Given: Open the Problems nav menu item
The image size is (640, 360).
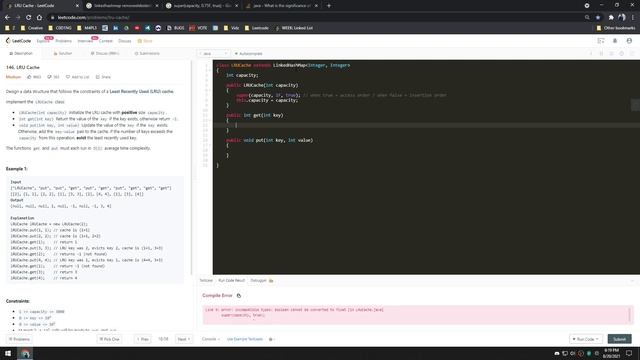Looking at the screenshot, I should tap(63, 41).
